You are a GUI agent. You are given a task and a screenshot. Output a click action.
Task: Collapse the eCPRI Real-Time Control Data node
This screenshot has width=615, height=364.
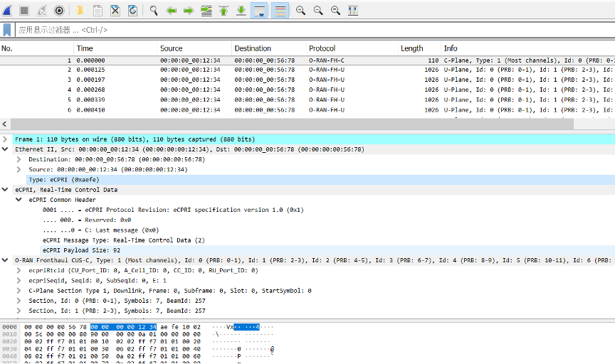click(x=5, y=190)
